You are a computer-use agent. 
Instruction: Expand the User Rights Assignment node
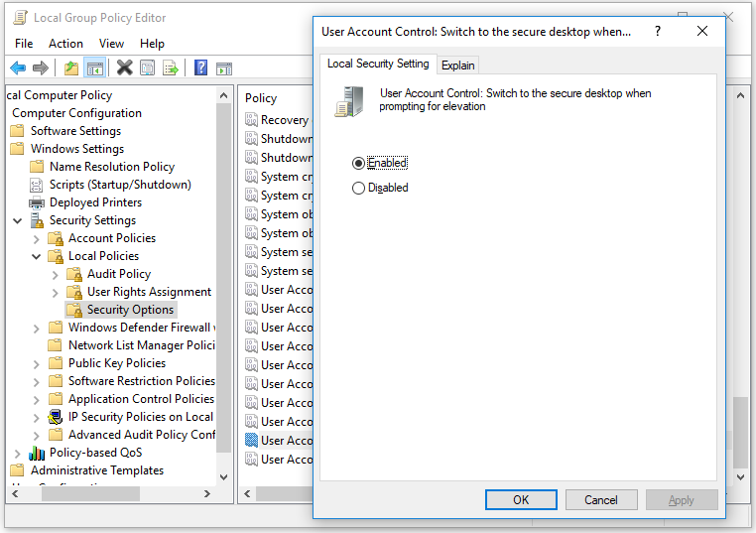click(55, 293)
